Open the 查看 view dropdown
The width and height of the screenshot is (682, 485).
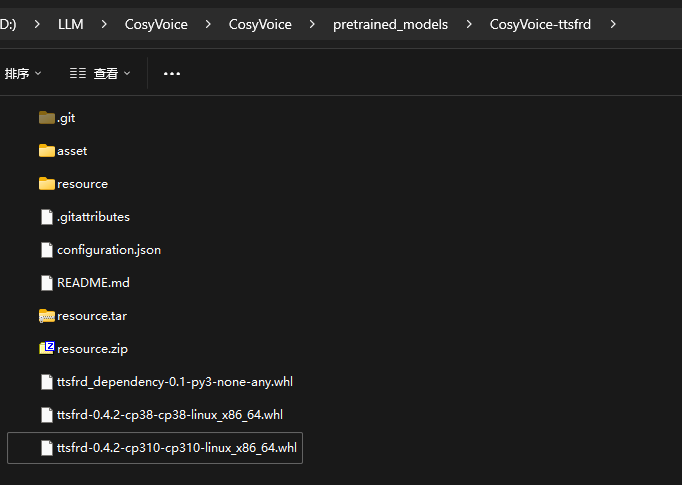[x=100, y=74]
